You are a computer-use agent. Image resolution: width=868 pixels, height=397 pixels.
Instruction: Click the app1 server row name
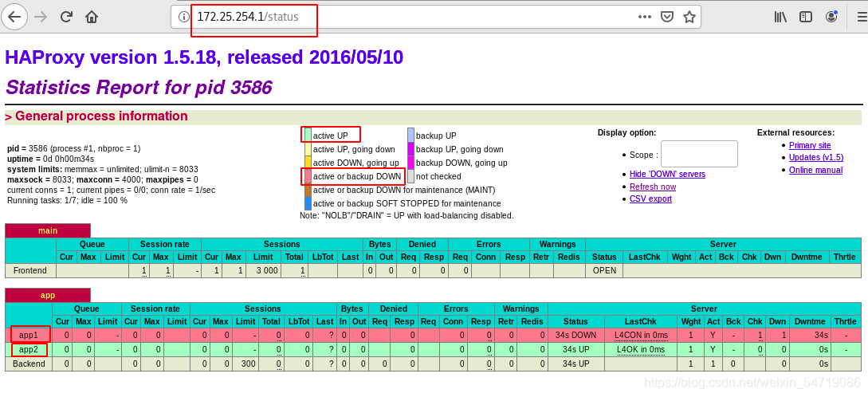pos(29,335)
